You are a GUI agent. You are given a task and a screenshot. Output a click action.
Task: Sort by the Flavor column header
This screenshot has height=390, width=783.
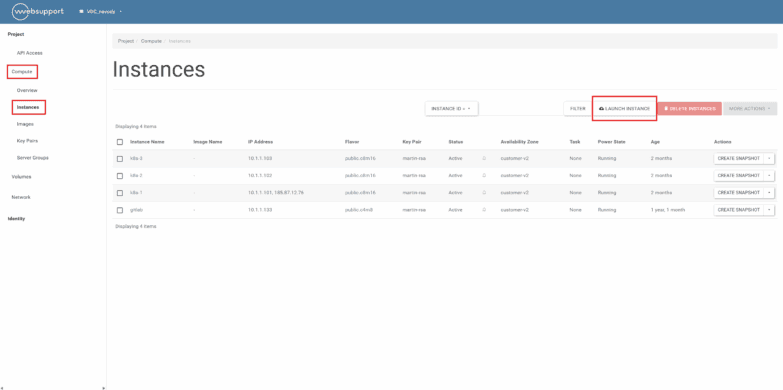(352, 142)
